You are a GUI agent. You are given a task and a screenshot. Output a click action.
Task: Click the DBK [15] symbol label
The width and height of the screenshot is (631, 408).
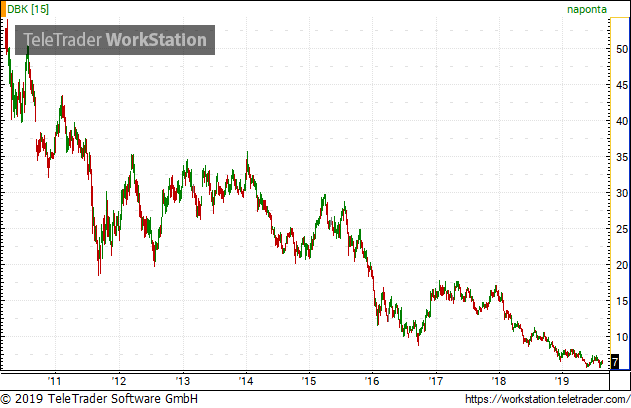(x=28, y=9)
